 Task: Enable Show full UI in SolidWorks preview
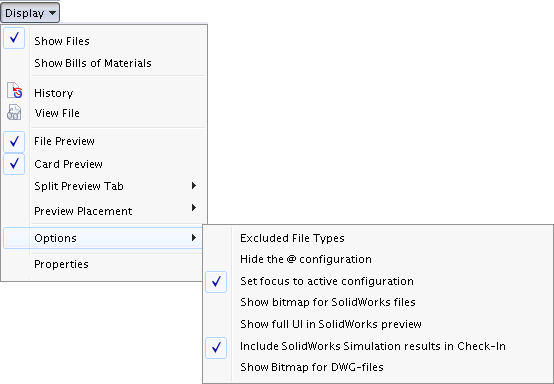pos(331,324)
